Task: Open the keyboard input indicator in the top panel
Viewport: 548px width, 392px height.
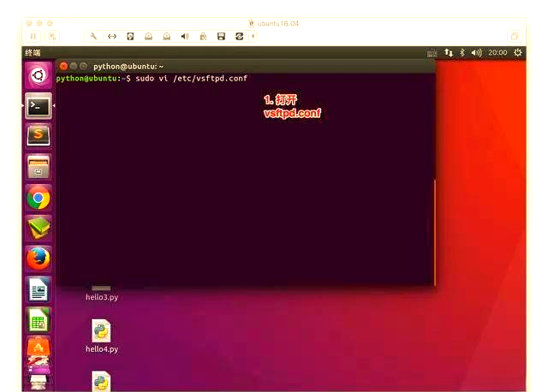Action: pyautogui.click(x=432, y=53)
